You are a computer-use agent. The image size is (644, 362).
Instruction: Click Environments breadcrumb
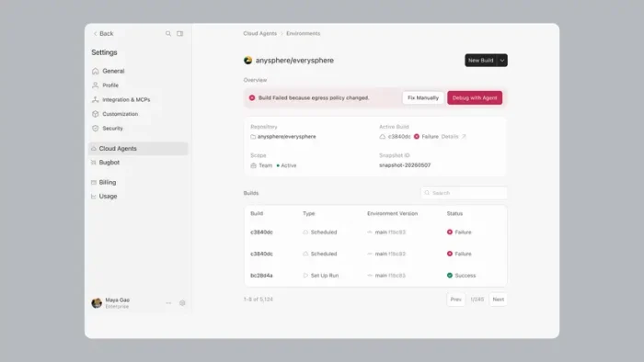click(x=303, y=34)
